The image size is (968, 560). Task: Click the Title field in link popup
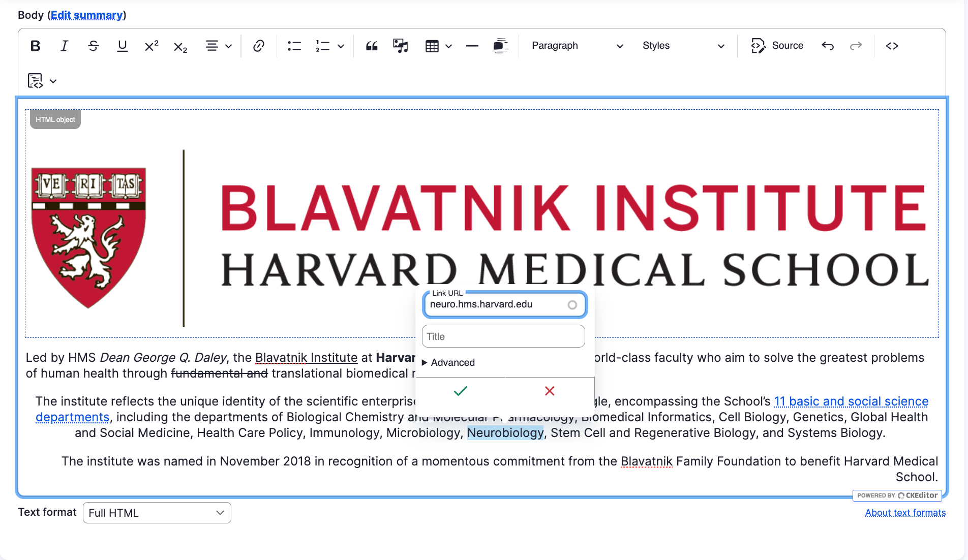[x=503, y=336]
